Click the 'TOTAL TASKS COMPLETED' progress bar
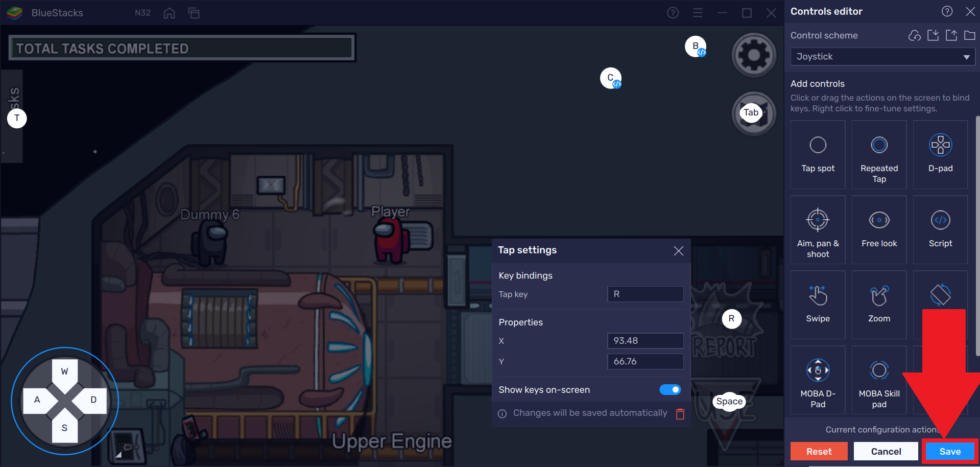This screenshot has height=467, width=980. pyautogui.click(x=182, y=49)
